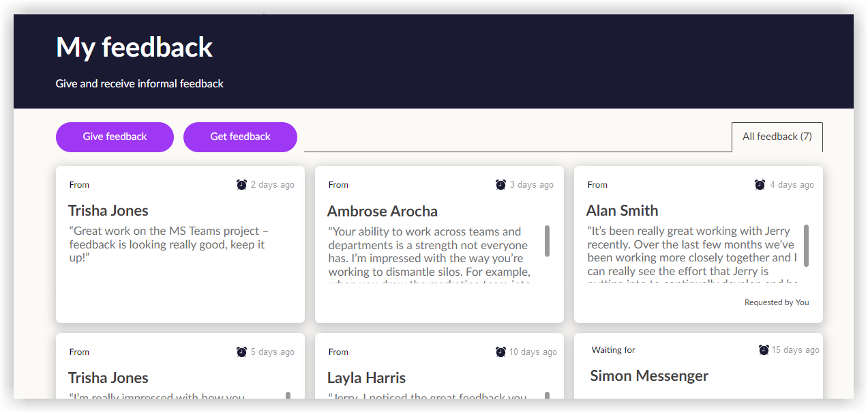Click alarm clock icon beside '5 days ago'
The image size is (868, 413).
(241, 352)
